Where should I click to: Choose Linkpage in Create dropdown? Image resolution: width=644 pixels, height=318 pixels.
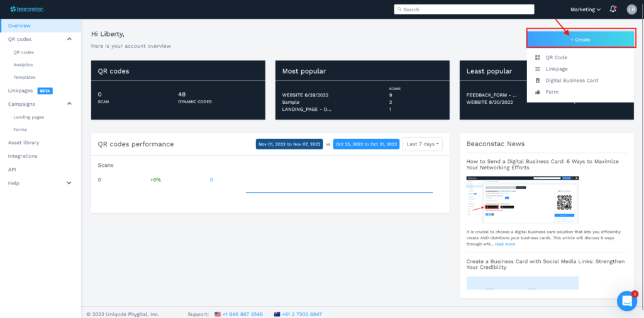[x=556, y=69]
